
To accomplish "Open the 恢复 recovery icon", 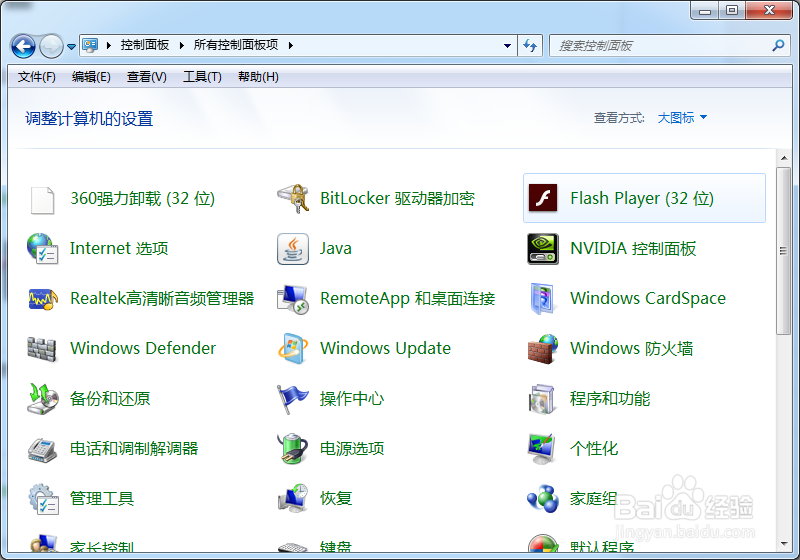I will click(x=293, y=499).
